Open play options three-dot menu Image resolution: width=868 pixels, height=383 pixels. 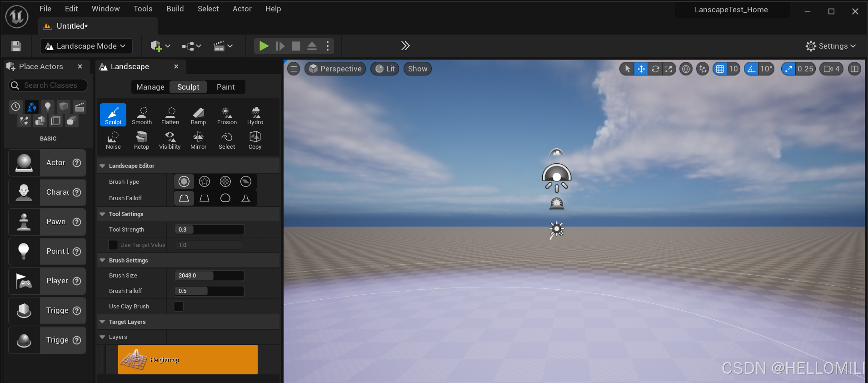pyautogui.click(x=328, y=46)
